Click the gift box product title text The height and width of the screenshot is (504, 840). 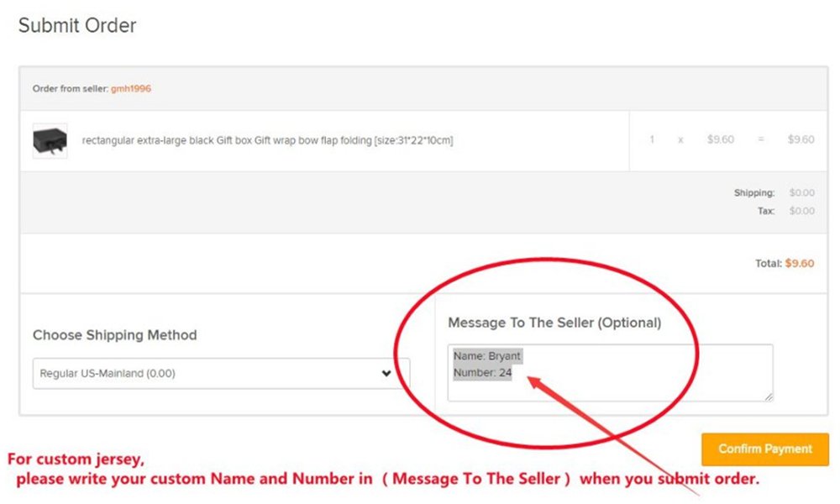(267, 140)
